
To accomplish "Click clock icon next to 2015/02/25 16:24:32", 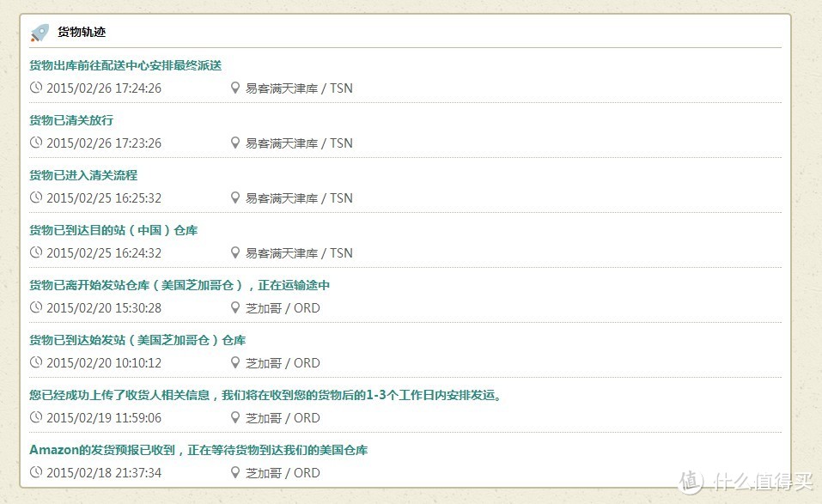I will [36, 252].
